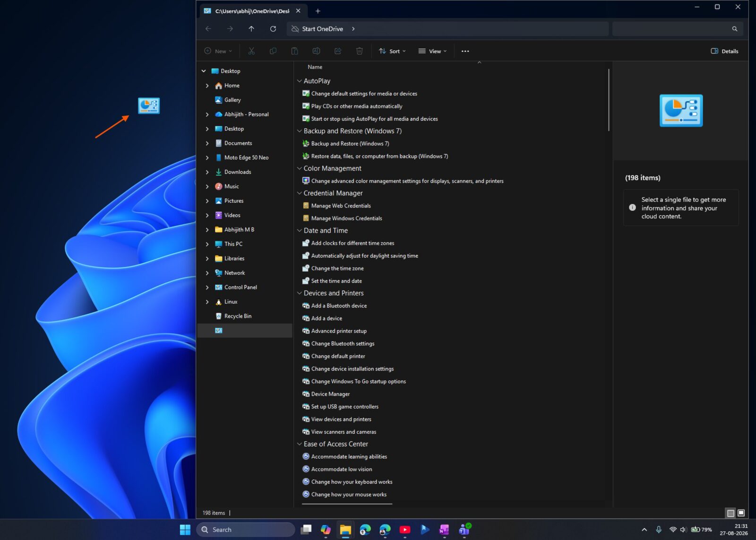Click the battery 79% tray indicator

click(x=702, y=530)
